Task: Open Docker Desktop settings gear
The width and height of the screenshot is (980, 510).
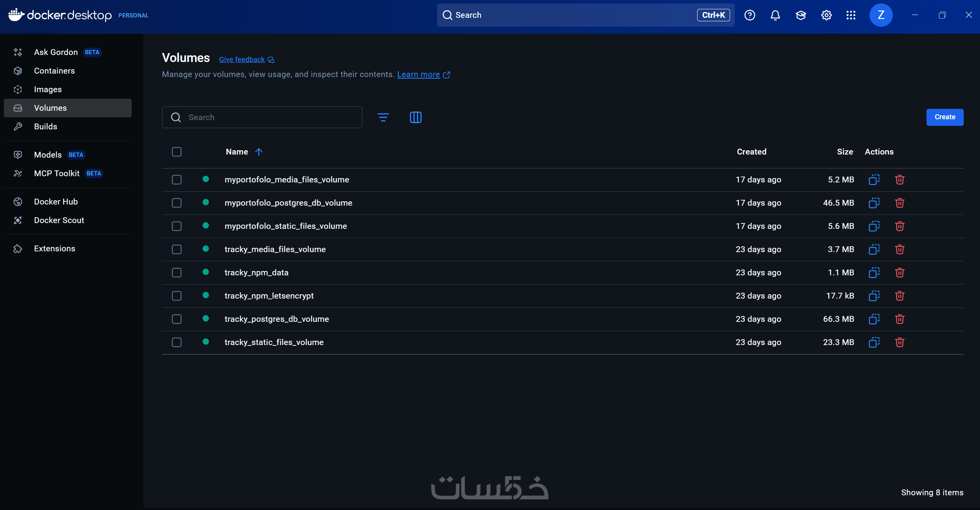Action: [x=826, y=15]
